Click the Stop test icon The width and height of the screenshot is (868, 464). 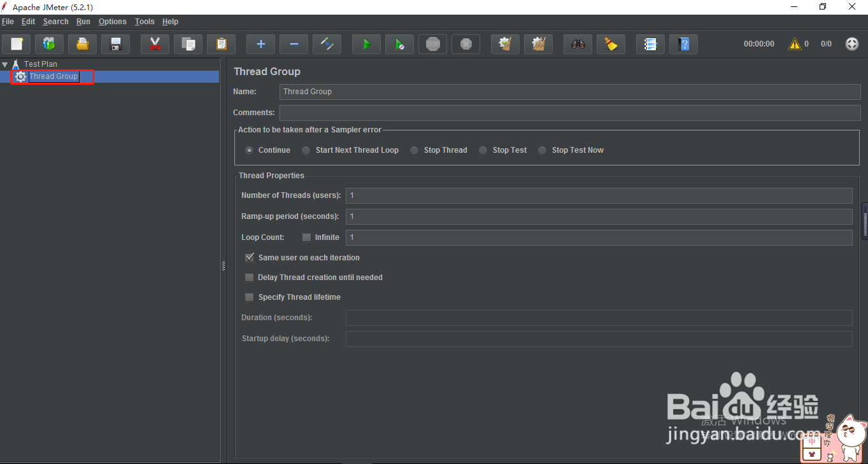pyautogui.click(x=432, y=44)
